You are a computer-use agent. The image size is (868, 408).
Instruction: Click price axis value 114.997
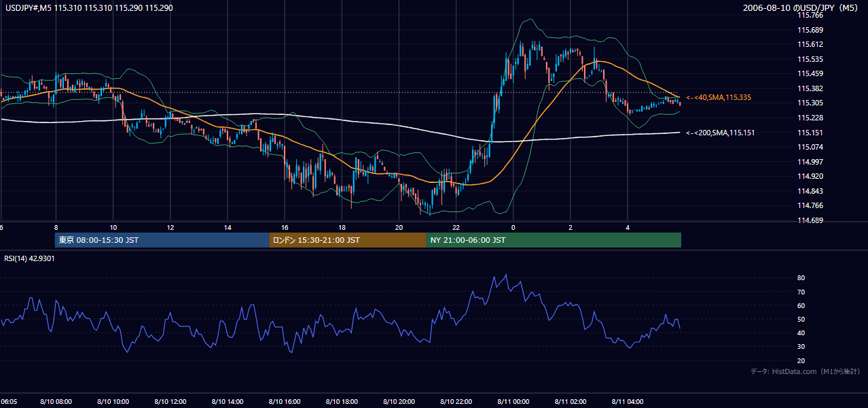[810, 162]
